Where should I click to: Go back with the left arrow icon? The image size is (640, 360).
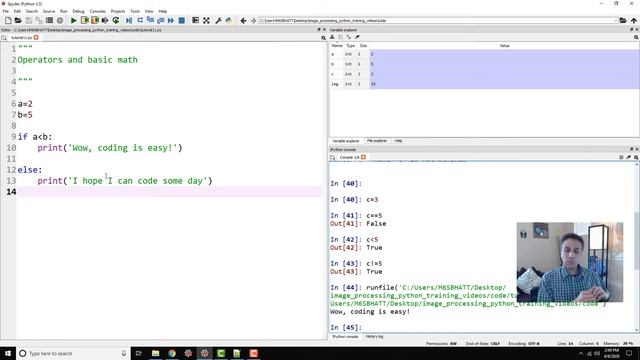(243, 20)
